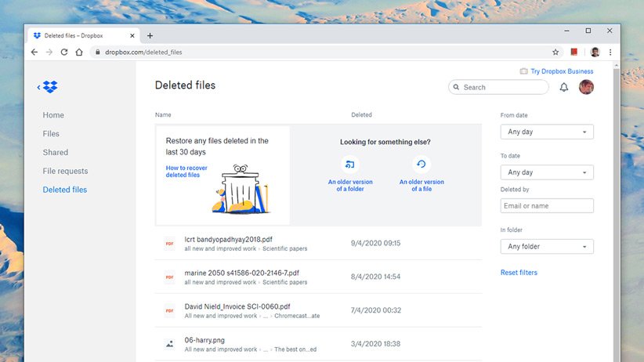
Task: Open How to recover deleted files link
Action: pos(186,172)
